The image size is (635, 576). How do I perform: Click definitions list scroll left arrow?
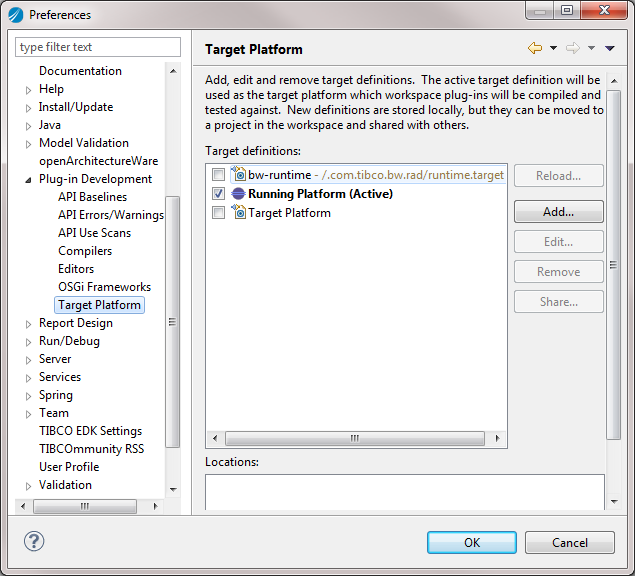(215, 438)
